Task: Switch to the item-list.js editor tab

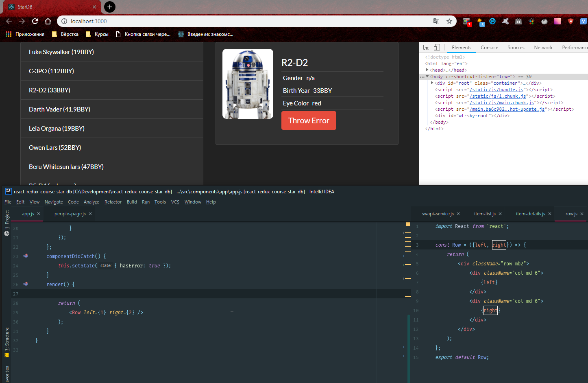Action: (485, 214)
